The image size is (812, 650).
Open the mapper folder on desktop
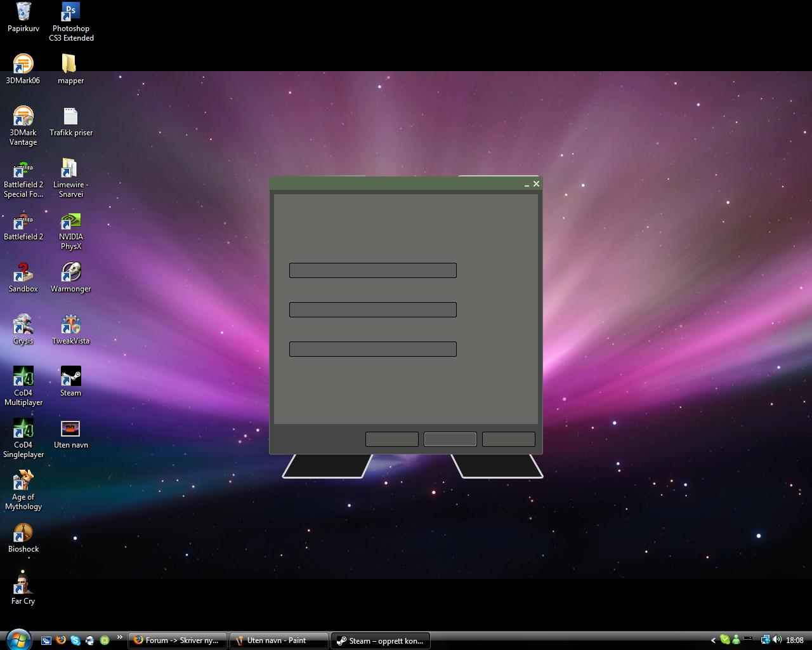tap(70, 69)
